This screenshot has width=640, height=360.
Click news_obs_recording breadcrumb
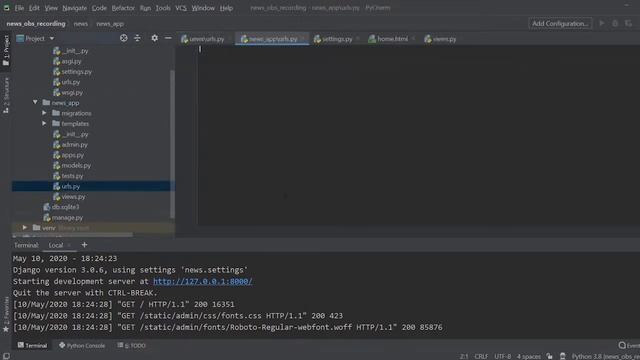pyautogui.click(x=36, y=24)
